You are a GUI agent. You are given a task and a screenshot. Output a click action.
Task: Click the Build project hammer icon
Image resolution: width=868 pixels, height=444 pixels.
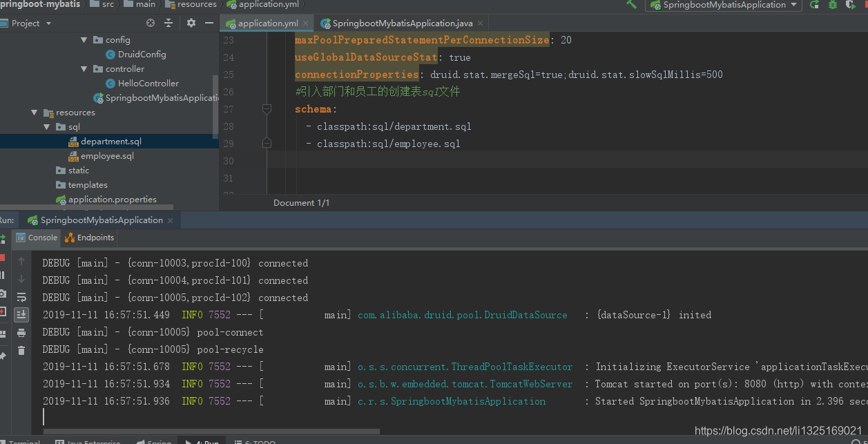click(631, 4)
